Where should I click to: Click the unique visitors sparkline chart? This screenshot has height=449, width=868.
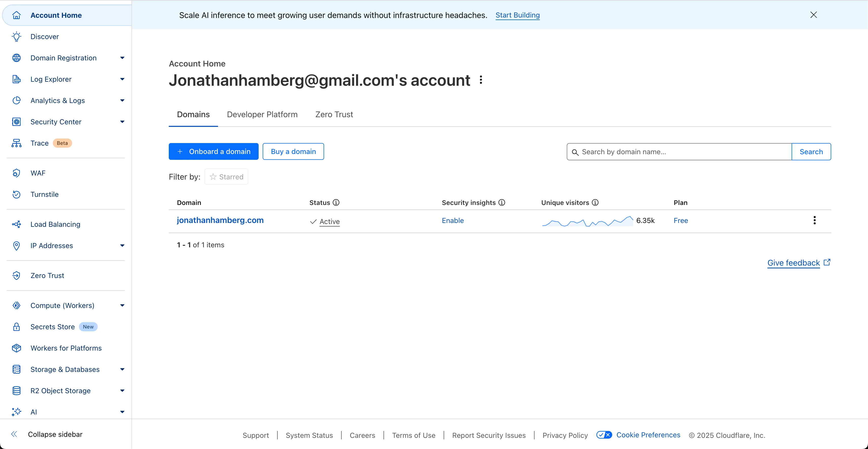[x=587, y=221]
